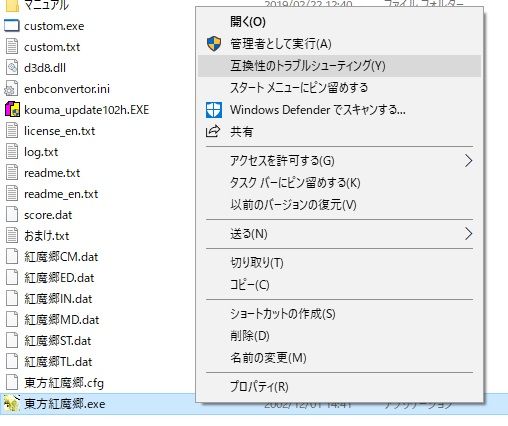Select コピー(C) in the context menu
This screenshot has height=426, width=508.
[x=339, y=285]
